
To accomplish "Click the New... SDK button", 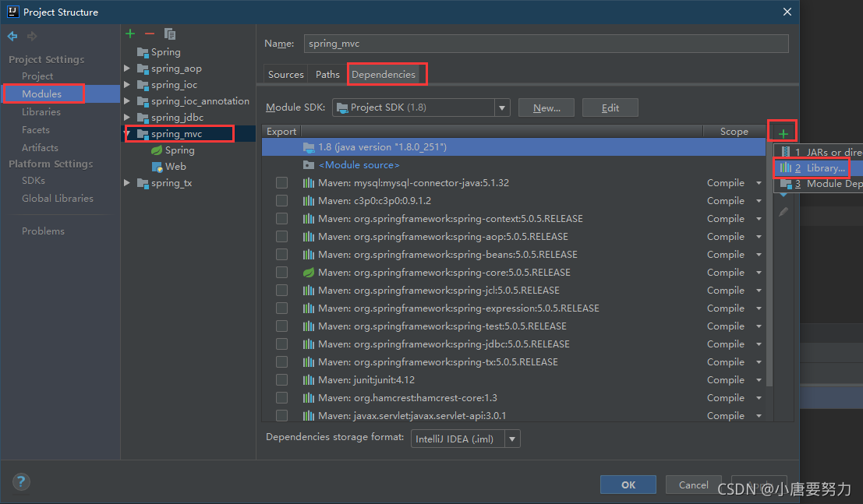I will click(546, 107).
